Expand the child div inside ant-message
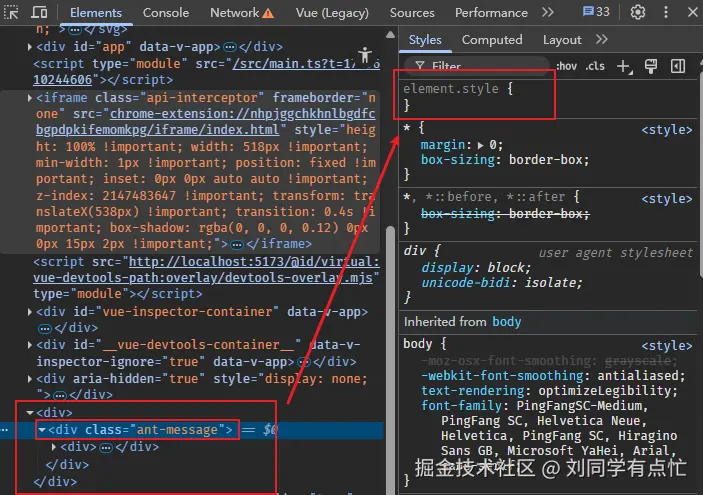The height and width of the screenshot is (495, 703). (54, 447)
